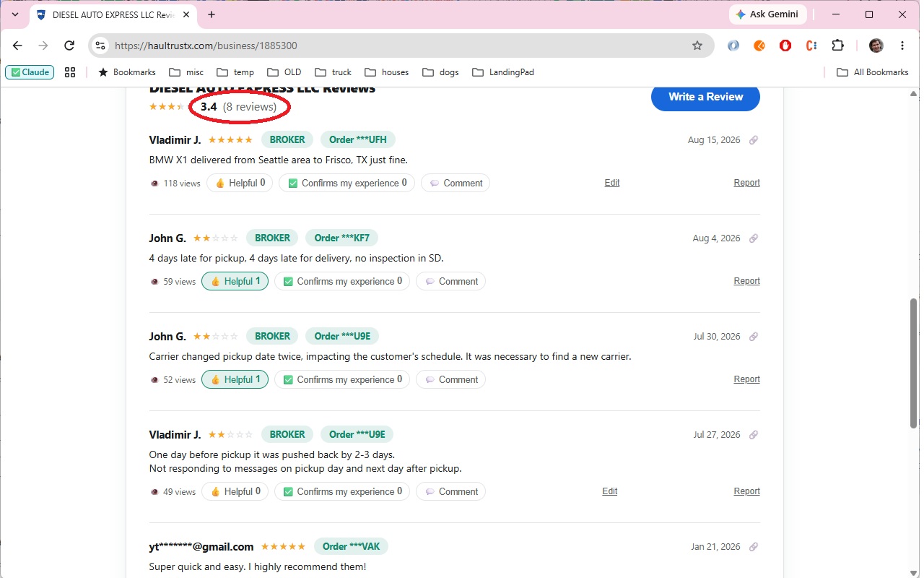Mark the Jul 27 Vladimir J. review Helpful
This screenshot has width=924, height=578.
coord(235,491)
